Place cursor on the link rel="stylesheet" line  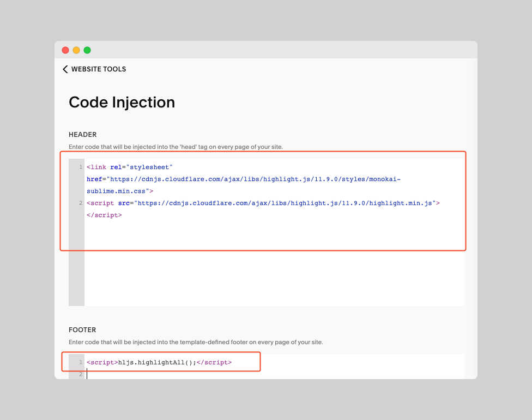coord(130,167)
